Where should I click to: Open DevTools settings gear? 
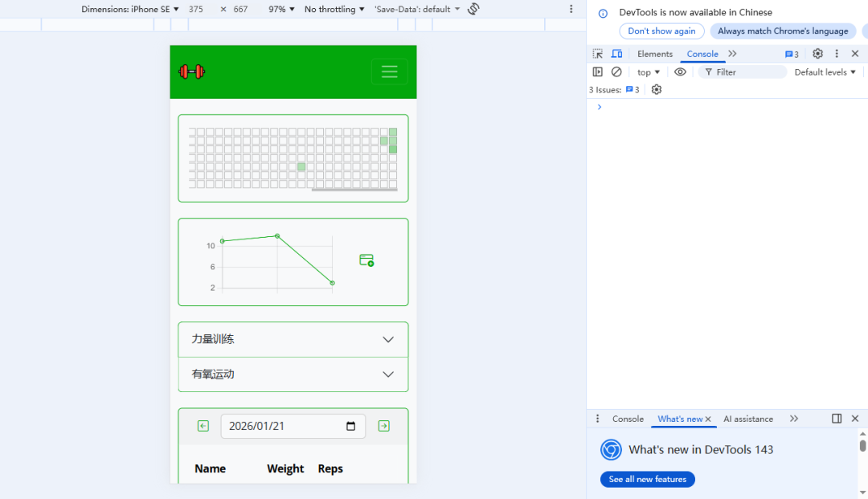pos(817,53)
